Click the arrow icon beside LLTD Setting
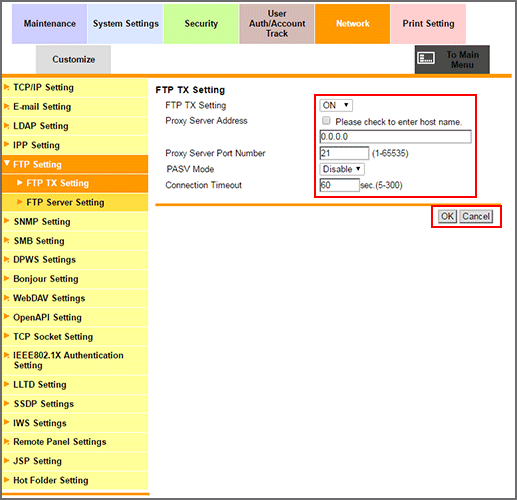This screenshot has width=517, height=500. [6, 384]
